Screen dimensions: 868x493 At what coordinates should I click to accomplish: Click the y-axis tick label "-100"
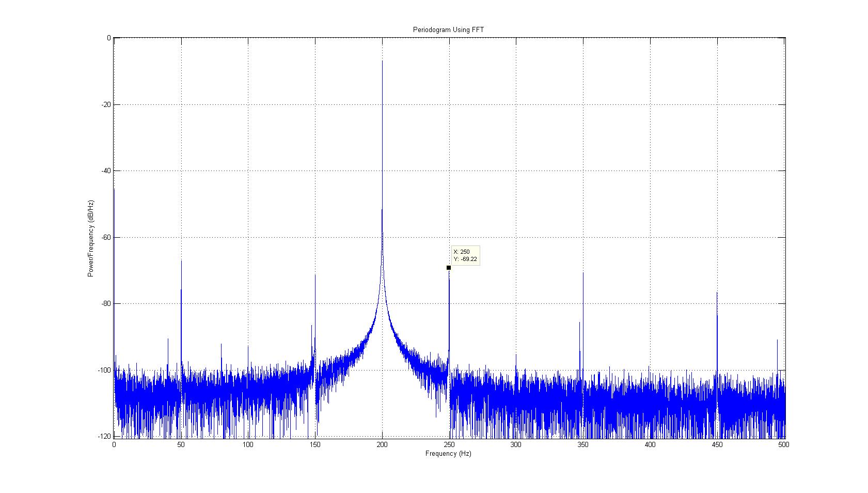pos(105,370)
